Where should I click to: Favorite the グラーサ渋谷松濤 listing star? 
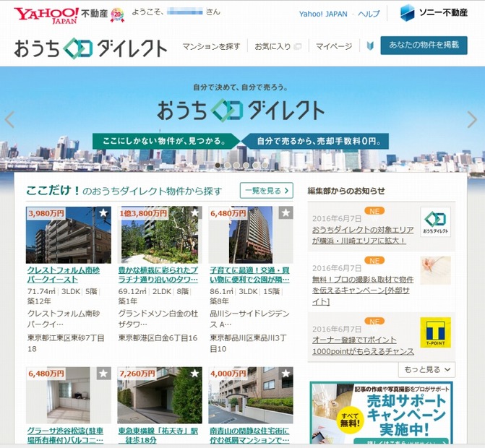103,374
